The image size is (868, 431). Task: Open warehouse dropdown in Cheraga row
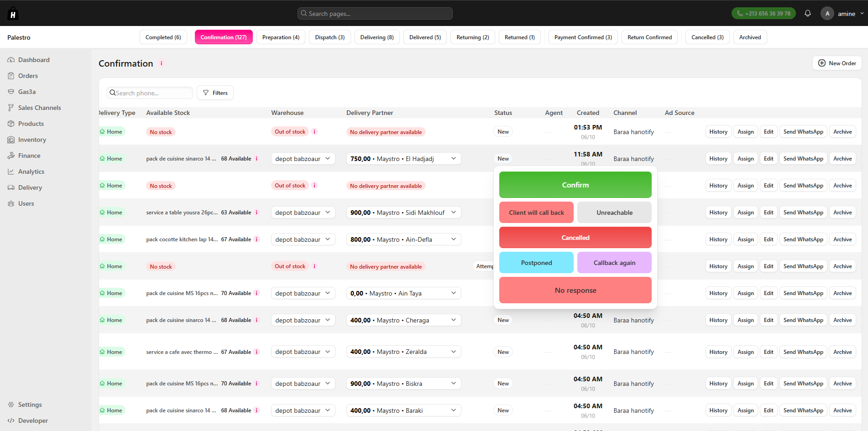[x=303, y=320]
